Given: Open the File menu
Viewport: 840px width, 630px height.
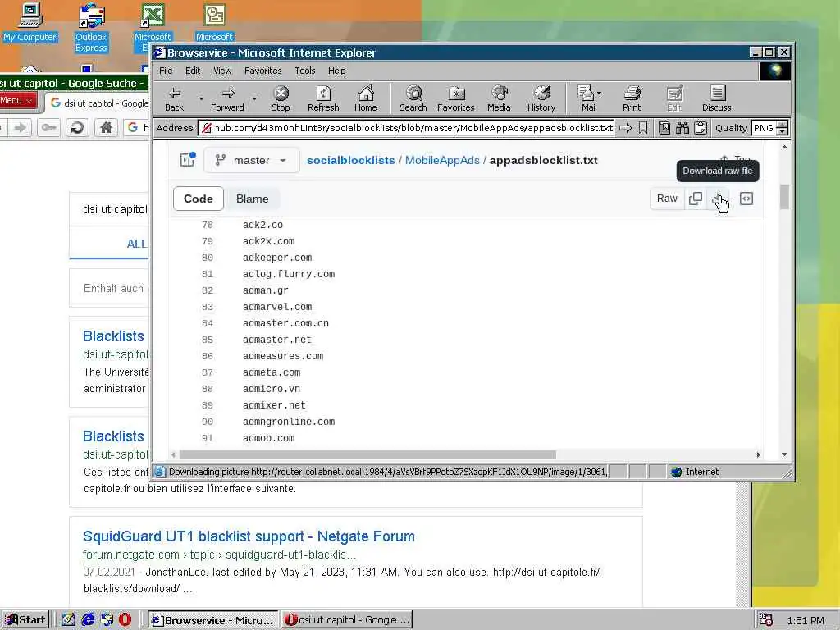Looking at the screenshot, I should click(x=166, y=71).
